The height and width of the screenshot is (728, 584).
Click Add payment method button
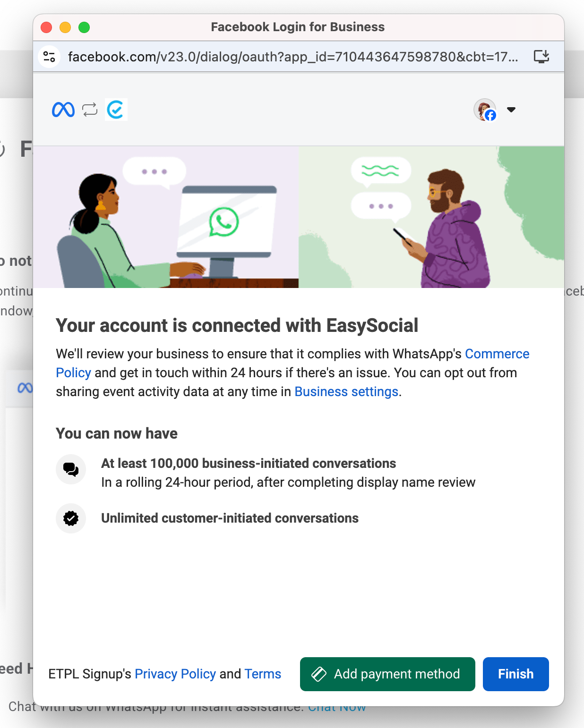[x=387, y=674]
